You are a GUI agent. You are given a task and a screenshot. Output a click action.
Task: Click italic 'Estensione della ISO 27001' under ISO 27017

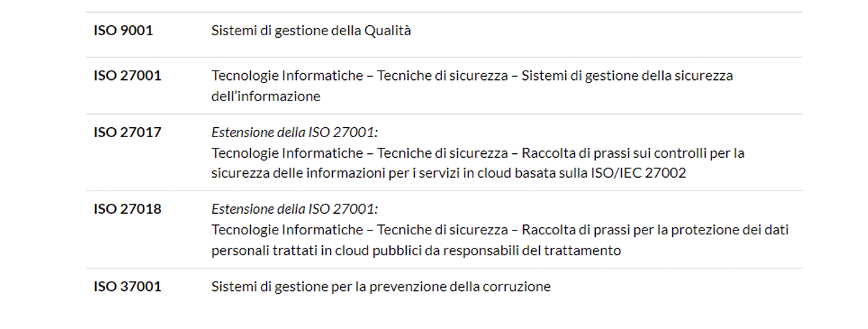295,133
